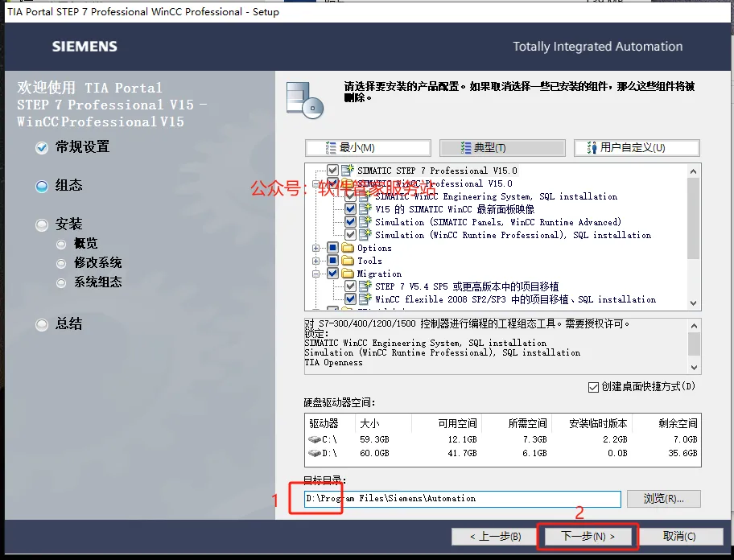Click the target directory path field
The image size is (734, 560).
click(463, 499)
